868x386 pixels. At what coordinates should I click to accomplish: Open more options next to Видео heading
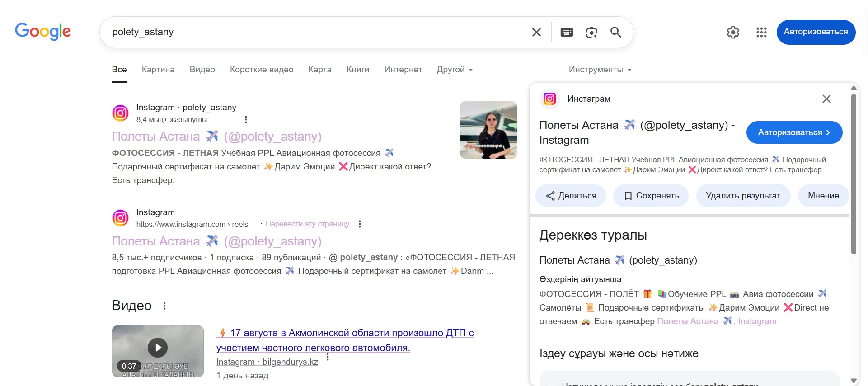tap(164, 306)
